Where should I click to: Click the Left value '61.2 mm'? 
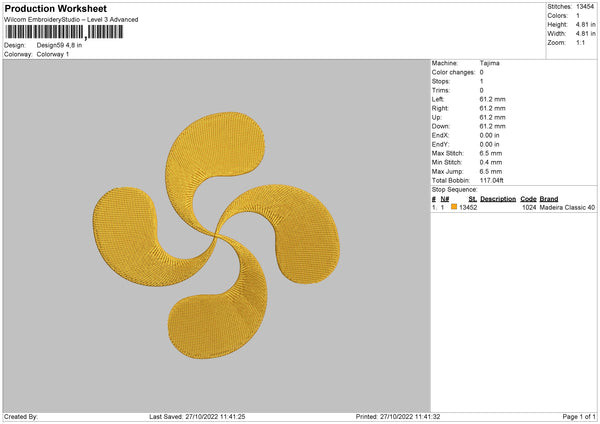click(x=492, y=99)
